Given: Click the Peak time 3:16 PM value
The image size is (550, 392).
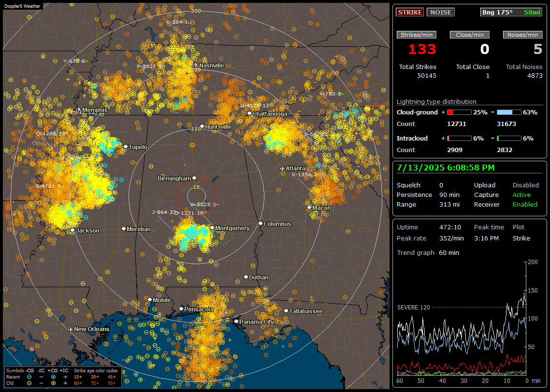Looking at the screenshot, I should [486, 238].
